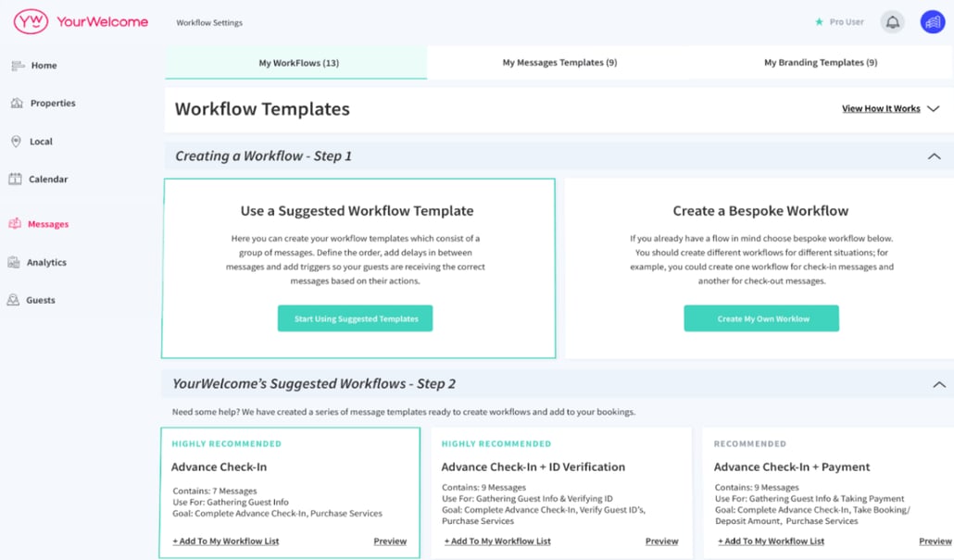This screenshot has height=560, width=954.
Task: Add Advance Check-In to my workflow list
Action: point(226,541)
